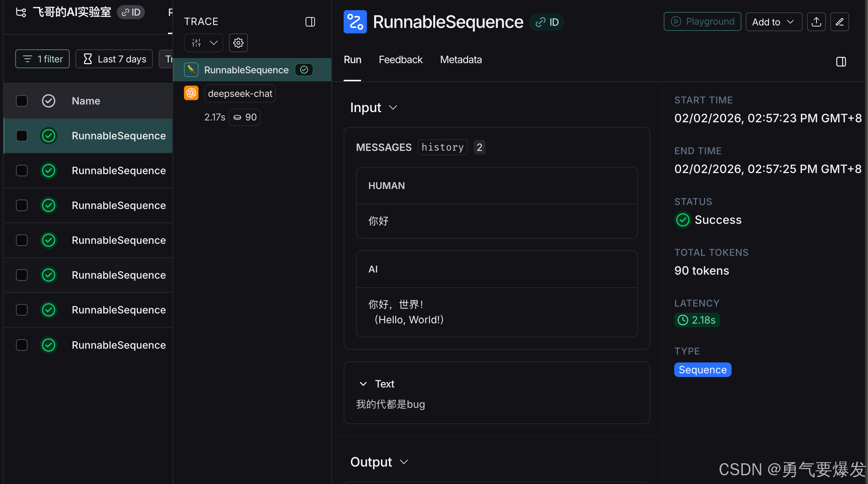Image resolution: width=868 pixels, height=484 pixels.
Task: Collapse the Output section chevron
Action: tap(404, 462)
